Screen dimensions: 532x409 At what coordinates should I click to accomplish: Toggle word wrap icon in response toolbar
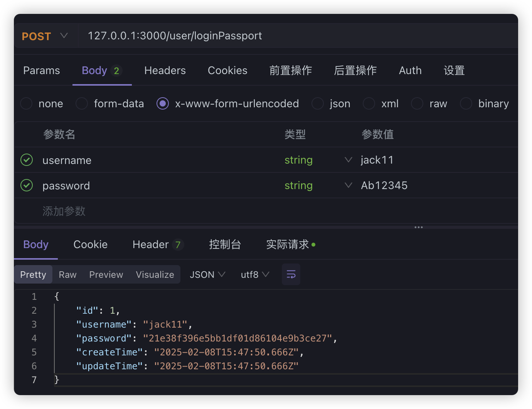[291, 274]
